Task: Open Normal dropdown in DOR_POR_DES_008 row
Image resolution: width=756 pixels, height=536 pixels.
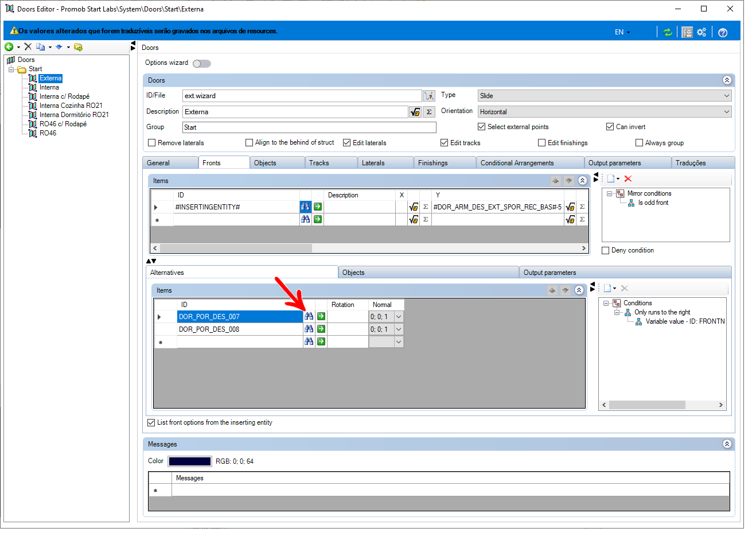Action: [x=399, y=329]
